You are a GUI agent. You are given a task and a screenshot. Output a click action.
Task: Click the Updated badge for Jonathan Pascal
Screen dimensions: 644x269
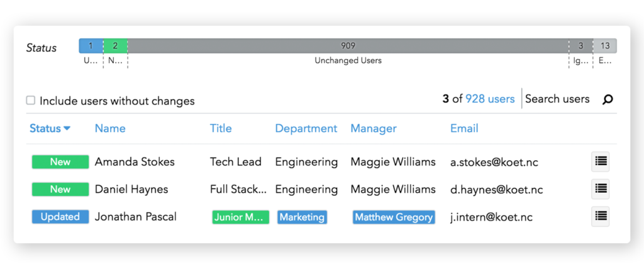[60, 217]
